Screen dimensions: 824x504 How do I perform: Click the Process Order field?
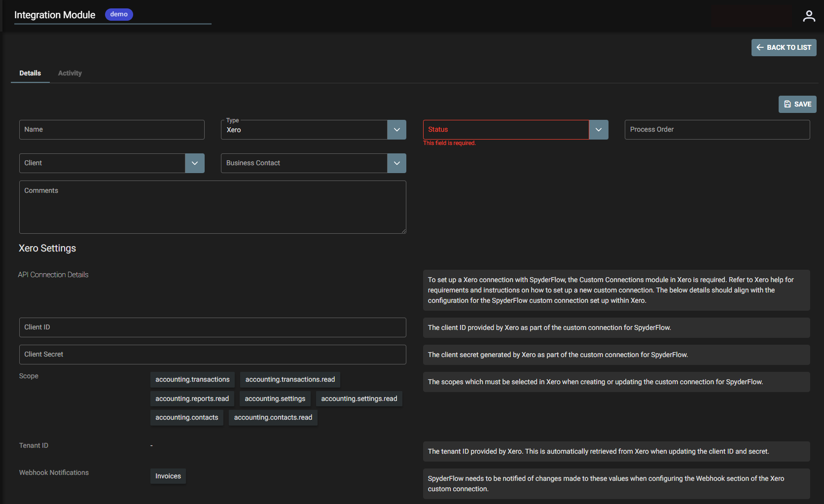[717, 130]
